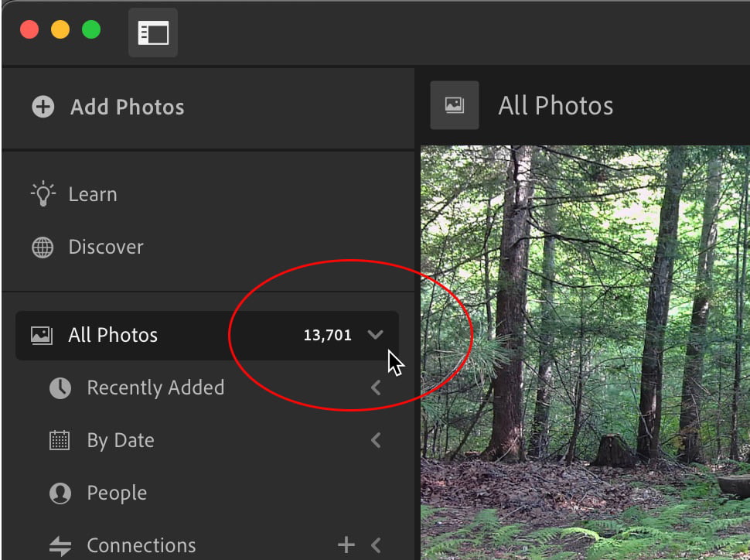
Task: Click the Connections arrows icon
Action: pos(60,546)
